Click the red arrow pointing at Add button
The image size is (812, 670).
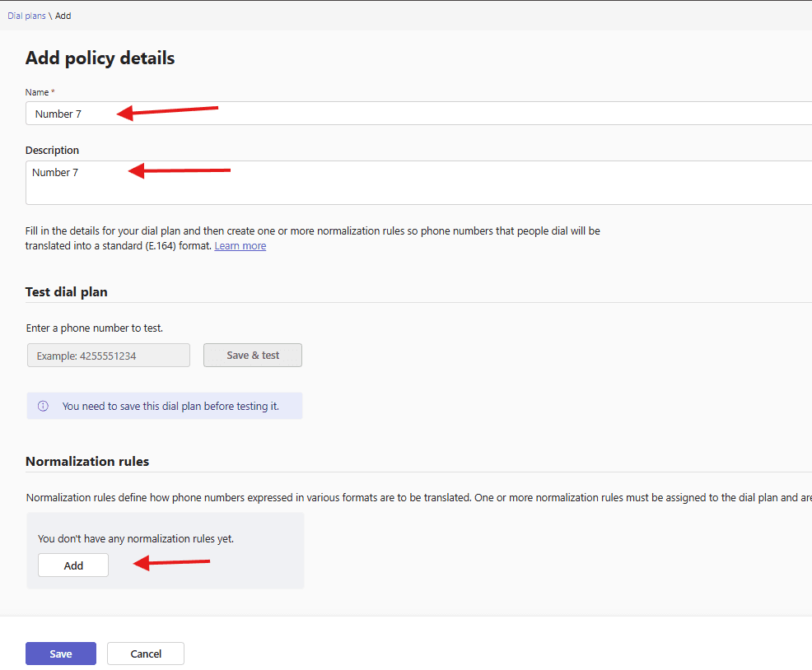(x=172, y=563)
